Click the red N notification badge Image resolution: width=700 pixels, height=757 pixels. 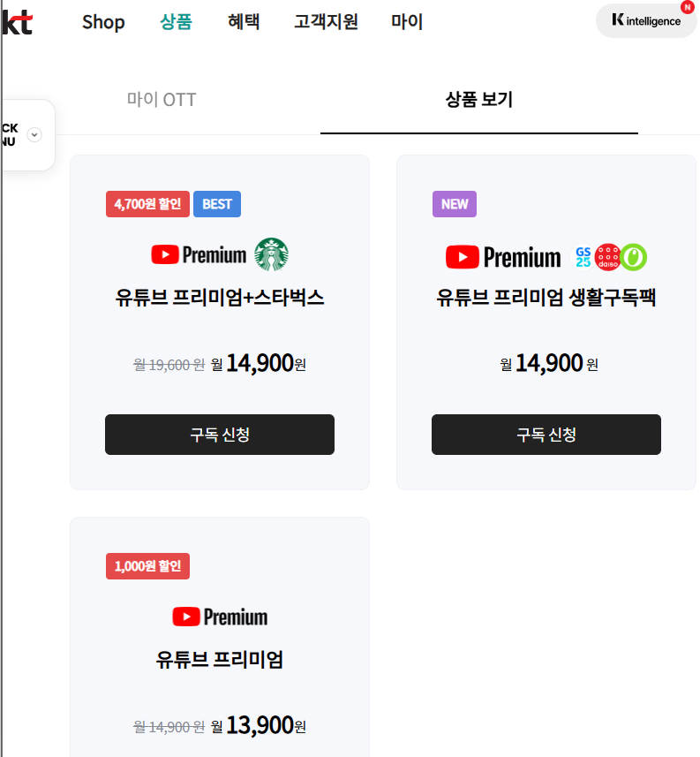tap(688, 8)
